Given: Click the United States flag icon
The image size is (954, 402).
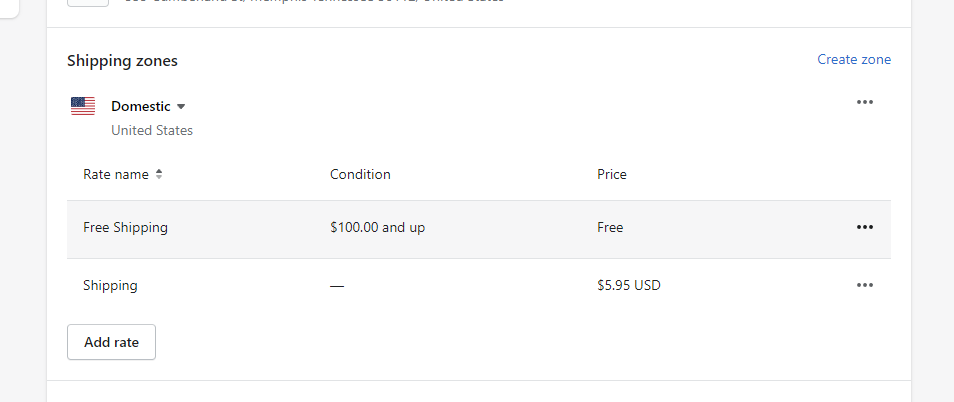Looking at the screenshot, I should coord(83,106).
